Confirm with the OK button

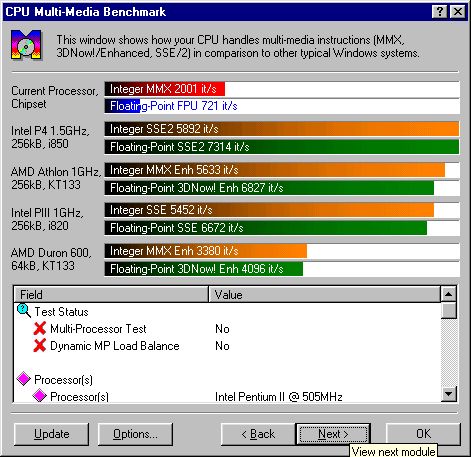click(423, 434)
